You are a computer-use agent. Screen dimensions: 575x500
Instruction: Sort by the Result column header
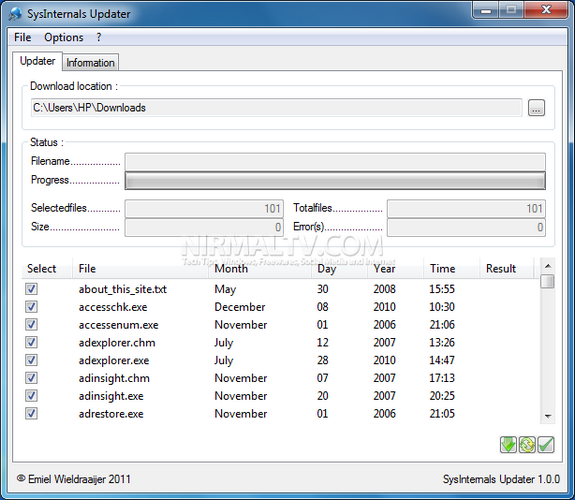[x=506, y=269]
